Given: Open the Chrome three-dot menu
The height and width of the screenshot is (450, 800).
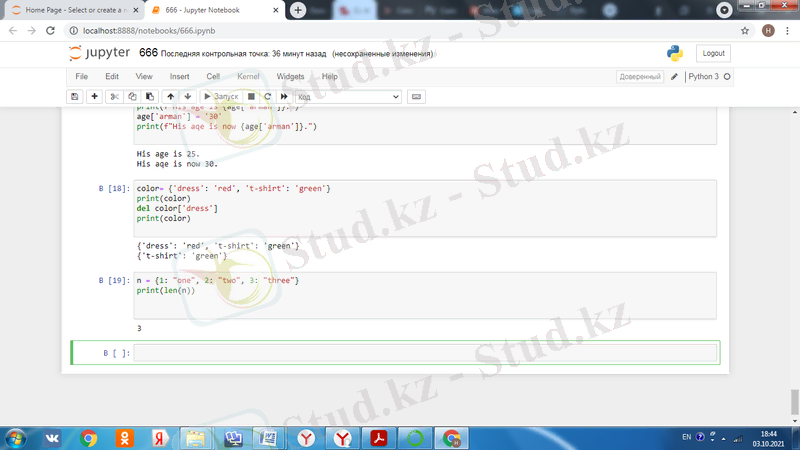Looking at the screenshot, I should [x=788, y=31].
